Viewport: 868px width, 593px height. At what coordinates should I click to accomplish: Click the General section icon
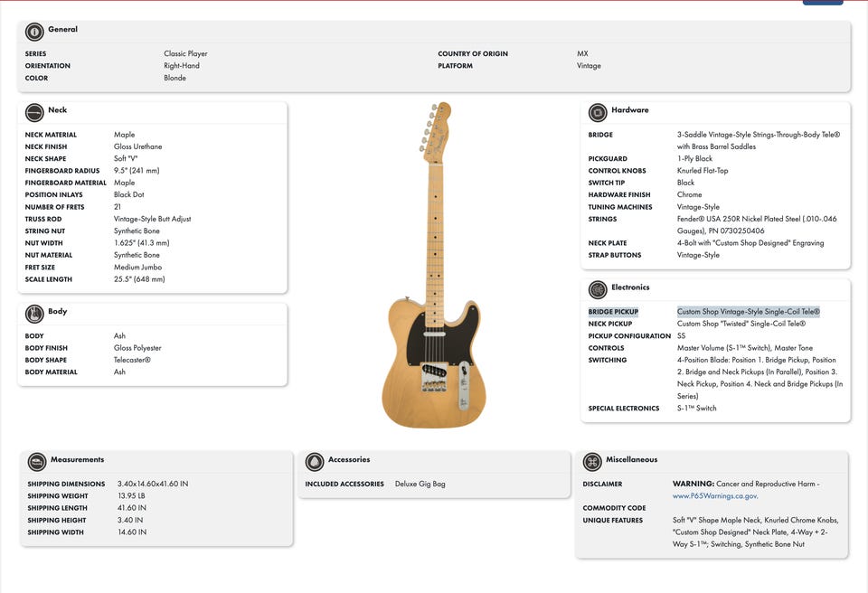point(34,32)
